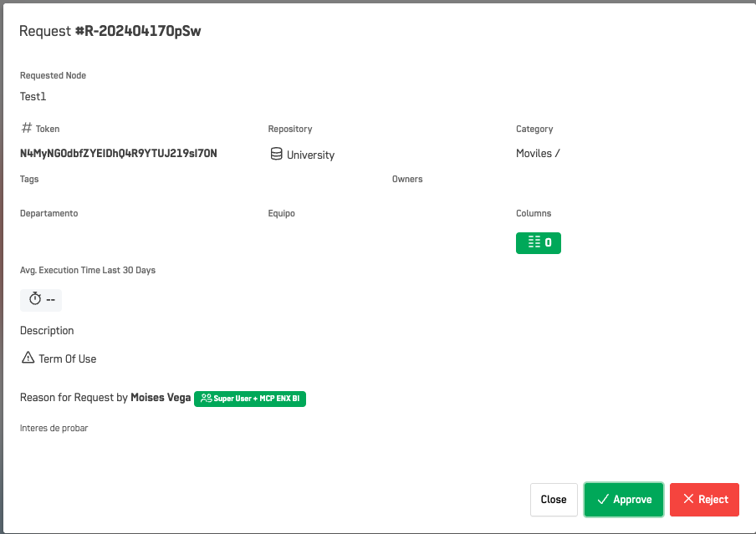Click the reason text Interes de probar
Image resolution: width=756 pixels, height=534 pixels.
[54, 428]
